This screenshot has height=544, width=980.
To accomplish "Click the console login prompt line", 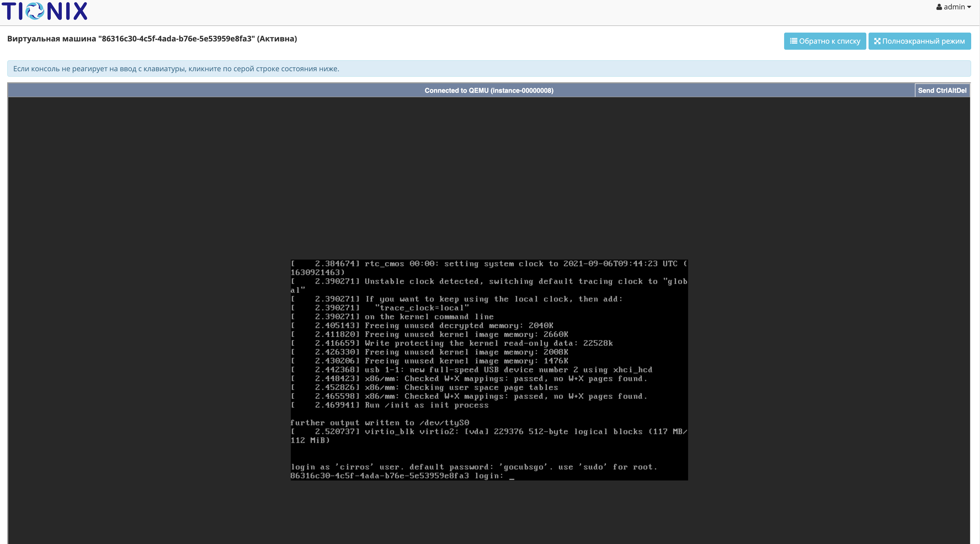I will [402, 476].
